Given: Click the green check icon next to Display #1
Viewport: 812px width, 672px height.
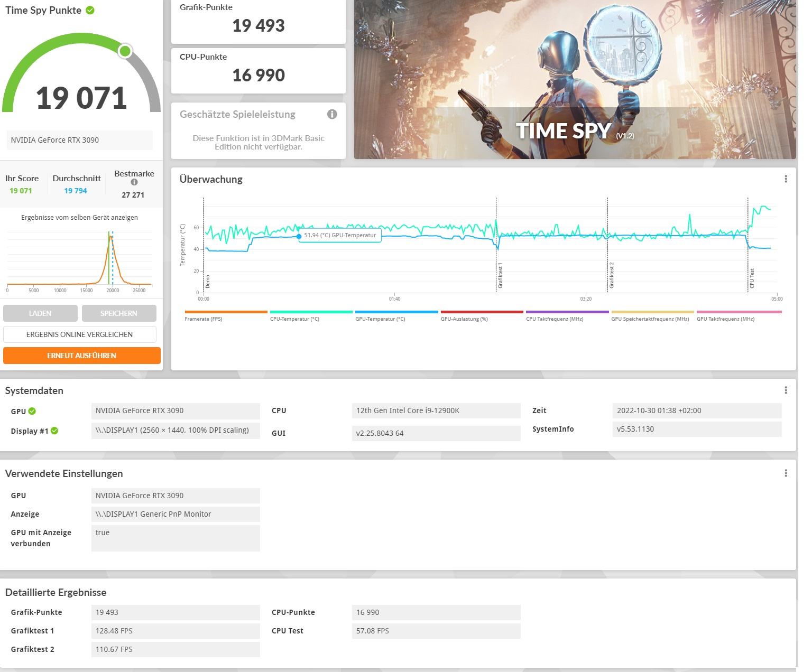Looking at the screenshot, I should pyautogui.click(x=54, y=431).
